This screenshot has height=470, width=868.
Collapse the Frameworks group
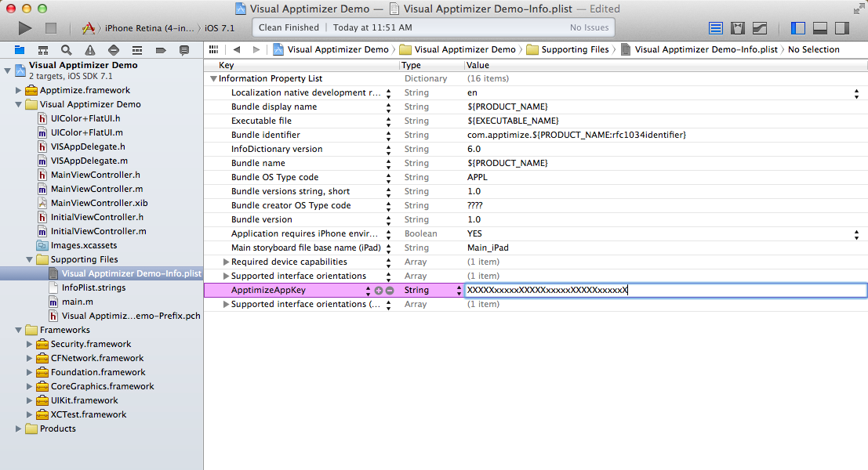click(x=18, y=330)
